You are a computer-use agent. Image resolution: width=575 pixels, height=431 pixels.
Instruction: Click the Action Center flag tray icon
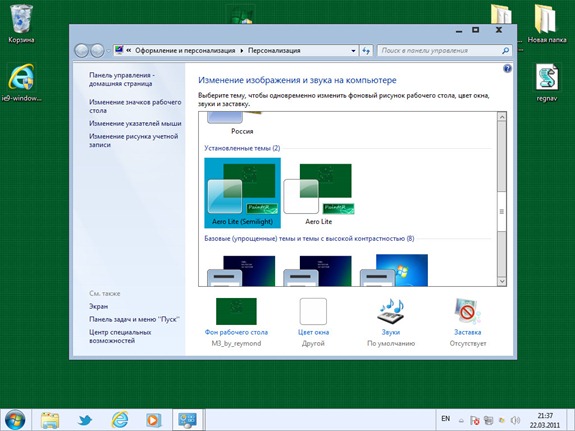(475, 420)
